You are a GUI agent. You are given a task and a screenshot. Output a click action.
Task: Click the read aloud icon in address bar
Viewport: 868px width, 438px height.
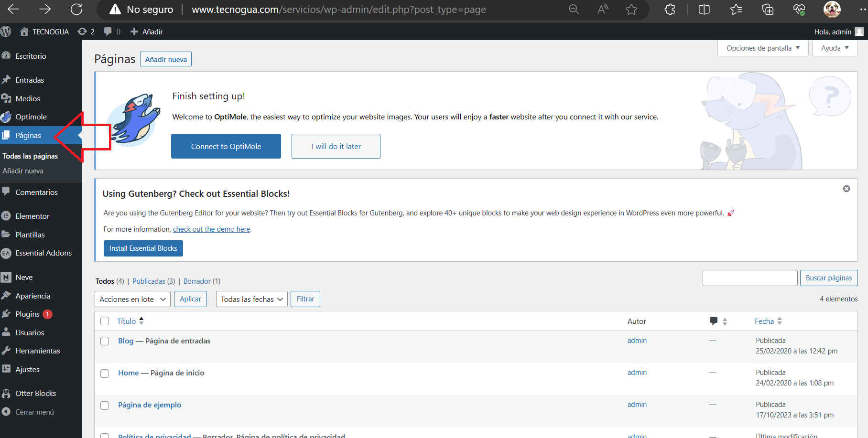[603, 9]
